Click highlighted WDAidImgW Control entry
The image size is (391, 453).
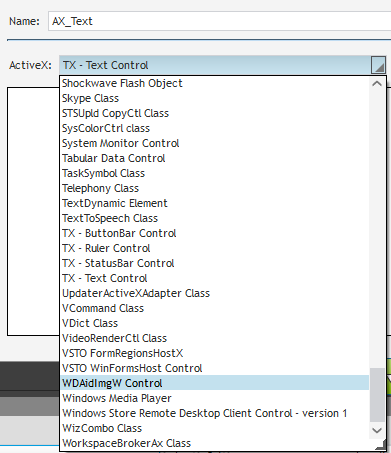point(215,383)
